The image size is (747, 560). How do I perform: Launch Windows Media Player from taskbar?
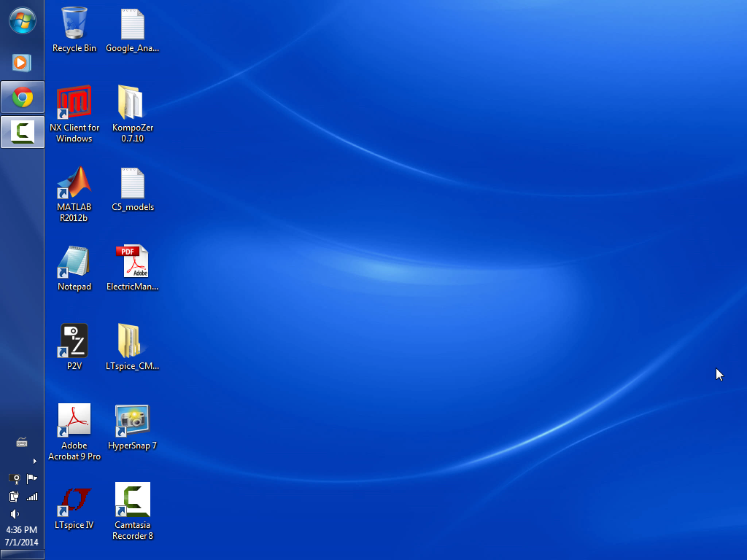point(22,63)
